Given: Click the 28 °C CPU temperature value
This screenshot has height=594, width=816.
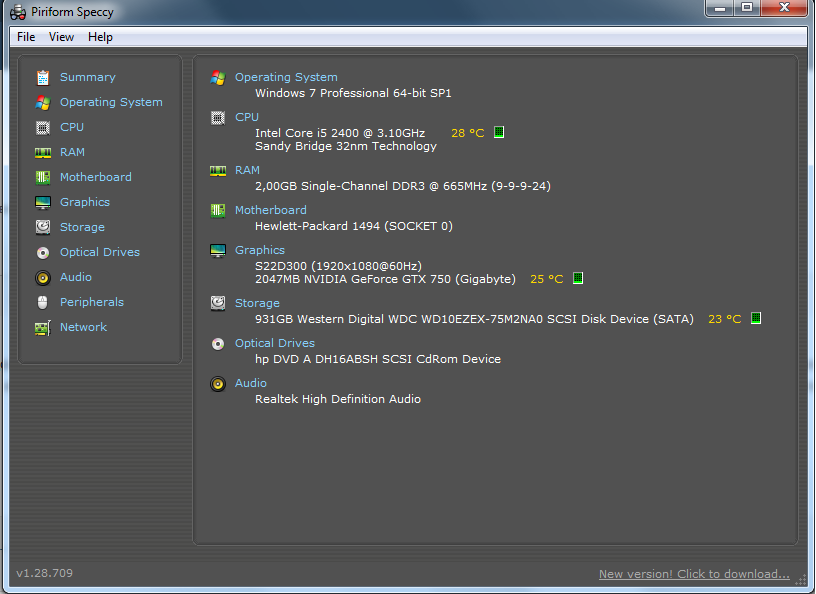Looking at the screenshot, I should pos(468,133).
